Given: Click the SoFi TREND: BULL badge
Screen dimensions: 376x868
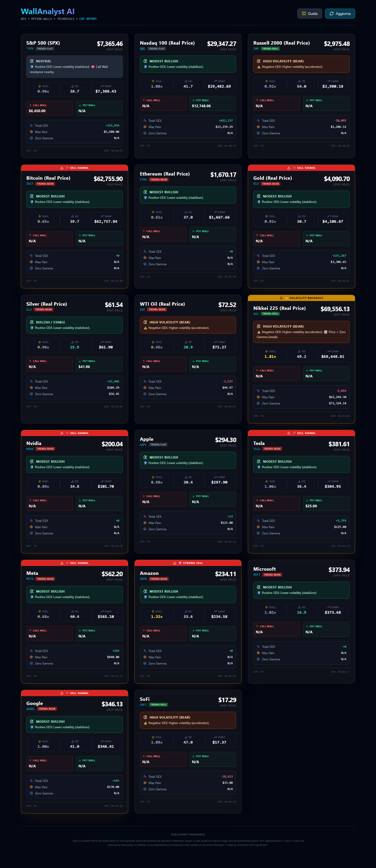Looking at the screenshot, I should click(x=158, y=704).
